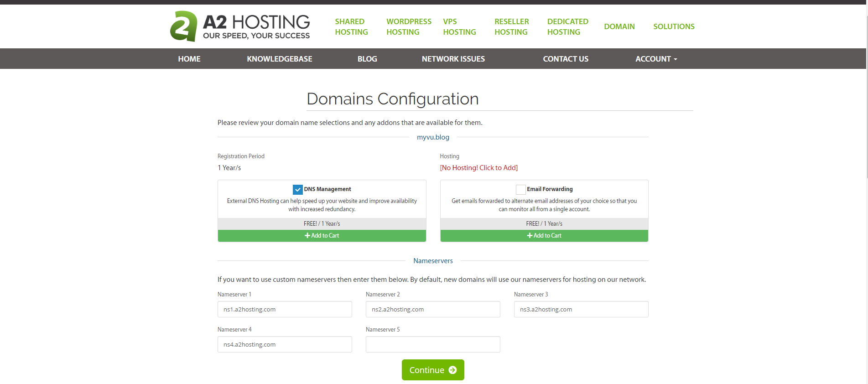This screenshot has width=868, height=384.
Task: Click the page vertical scrollbar
Action: (x=866, y=91)
